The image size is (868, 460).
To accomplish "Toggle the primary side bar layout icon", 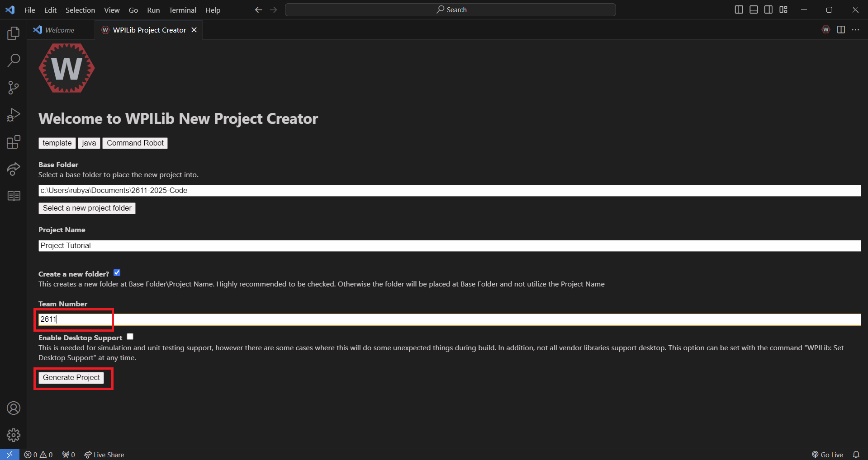I will point(739,10).
